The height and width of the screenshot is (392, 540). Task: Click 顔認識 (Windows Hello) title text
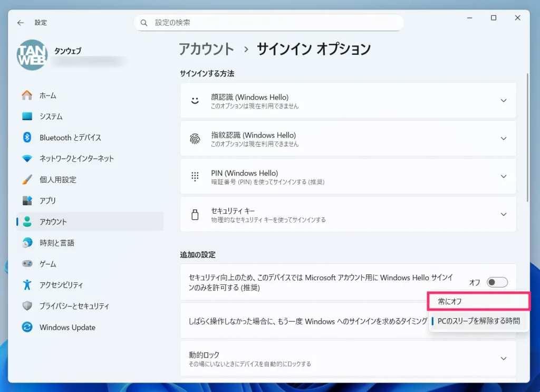coord(249,97)
